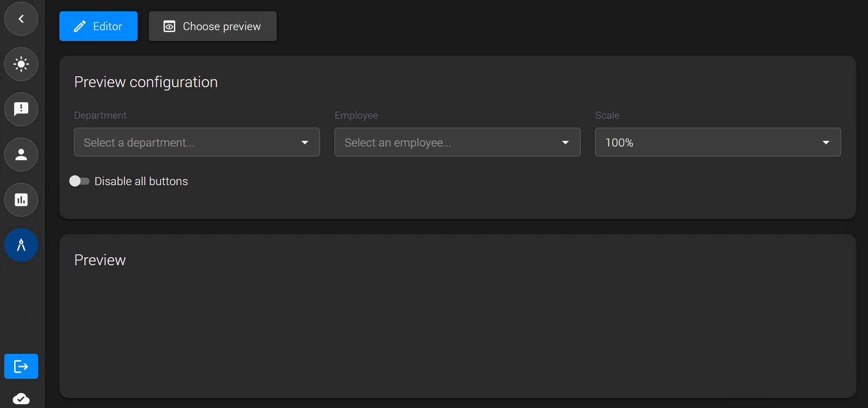Toggle Disable all buttons switch
The image size is (868, 408).
[79, 181]
